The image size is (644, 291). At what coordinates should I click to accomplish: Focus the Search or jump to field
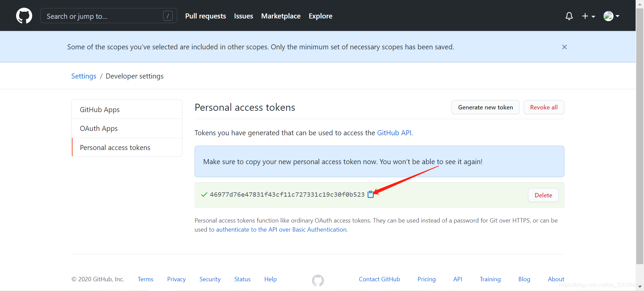[108, 16]
